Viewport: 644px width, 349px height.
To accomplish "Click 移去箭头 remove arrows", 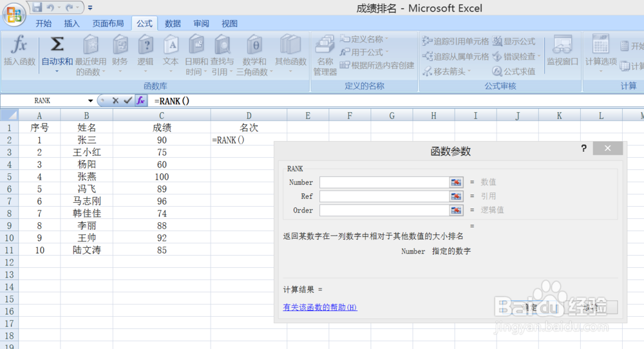I will coord(446,71).
